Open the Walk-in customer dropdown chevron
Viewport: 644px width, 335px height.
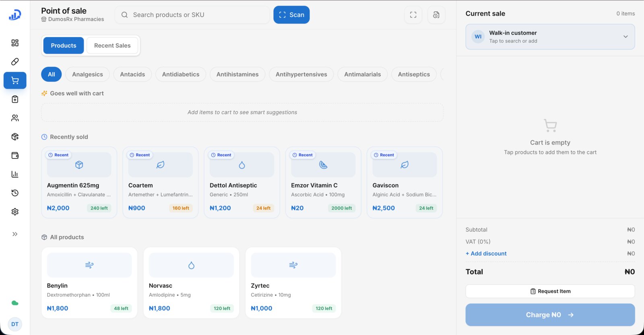[625, 37]
